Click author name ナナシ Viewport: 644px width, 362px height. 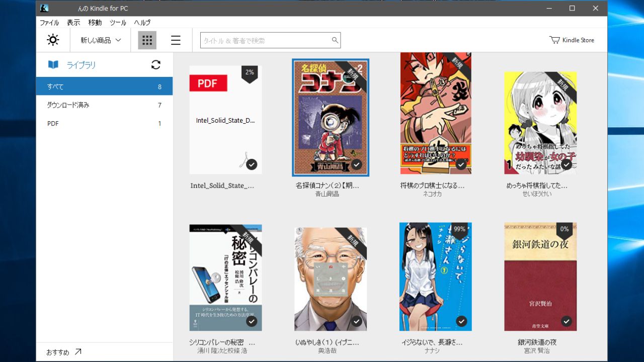pos(432,350)
